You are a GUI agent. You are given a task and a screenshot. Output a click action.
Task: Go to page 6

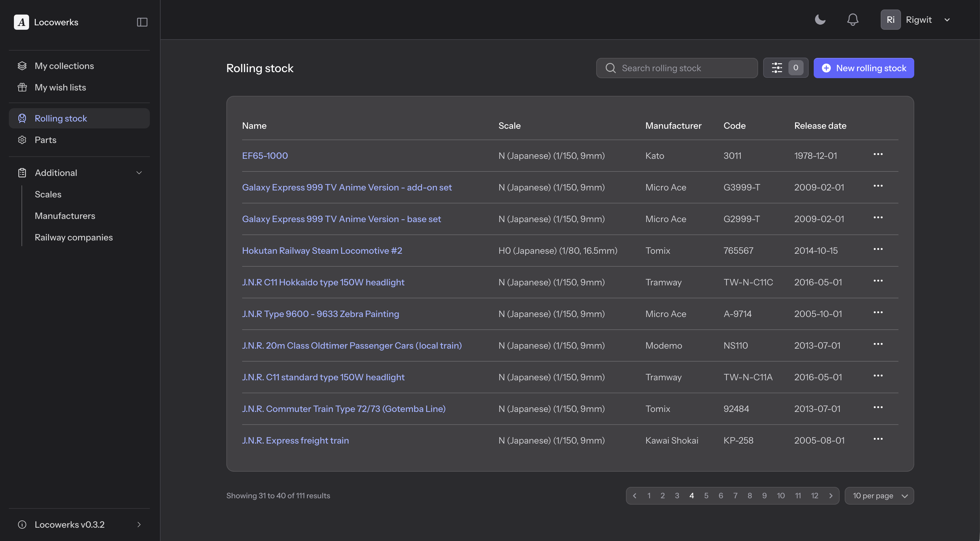(x=720, y=496)
